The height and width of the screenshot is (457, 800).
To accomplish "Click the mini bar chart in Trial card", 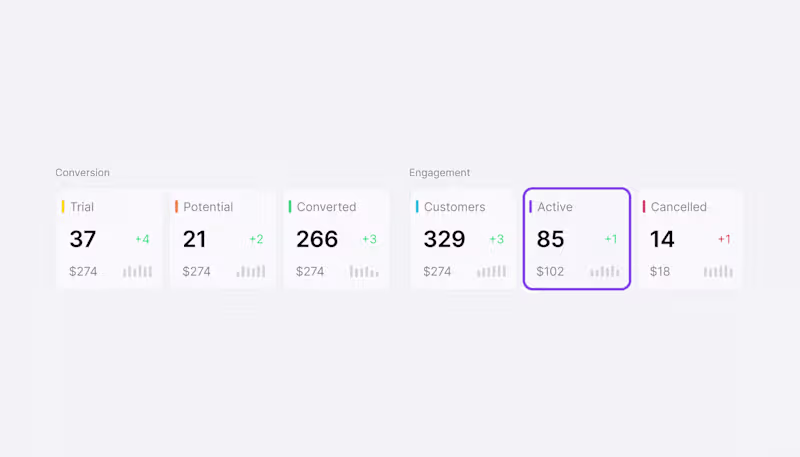I will [x=138, y=271].
